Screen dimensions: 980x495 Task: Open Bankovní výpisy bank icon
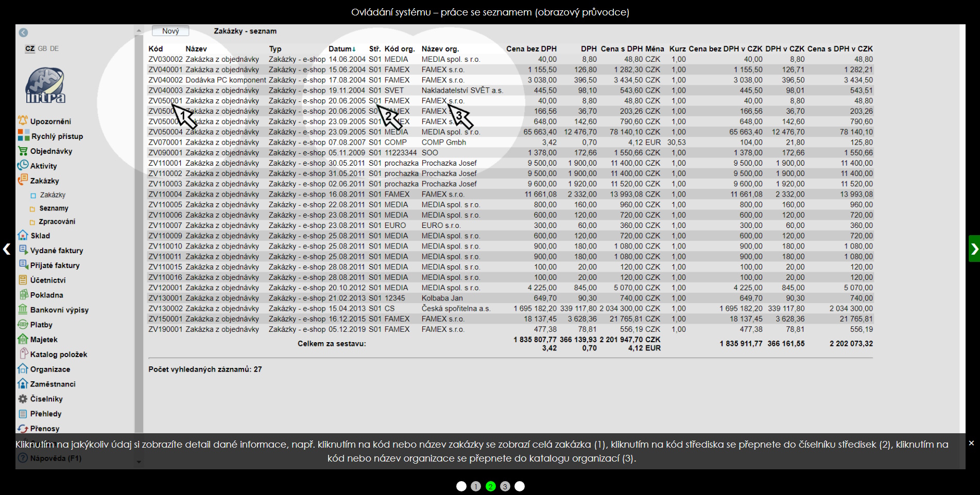point(23,310)
